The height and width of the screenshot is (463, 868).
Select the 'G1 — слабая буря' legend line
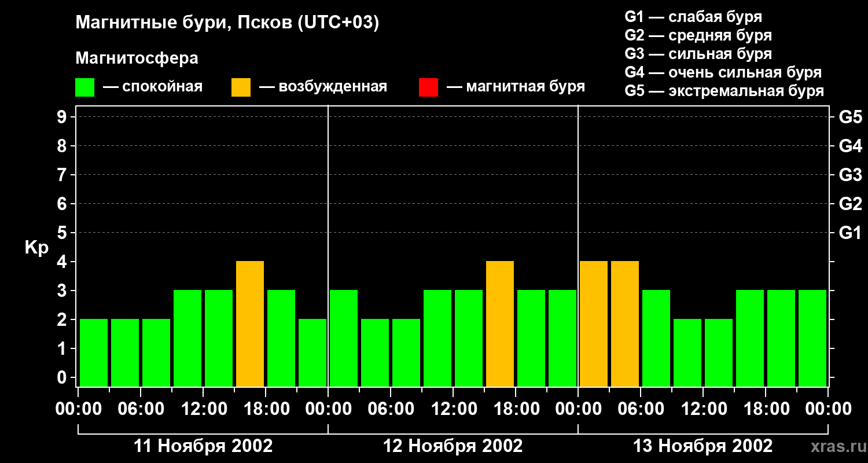click(x=693, y=16)
